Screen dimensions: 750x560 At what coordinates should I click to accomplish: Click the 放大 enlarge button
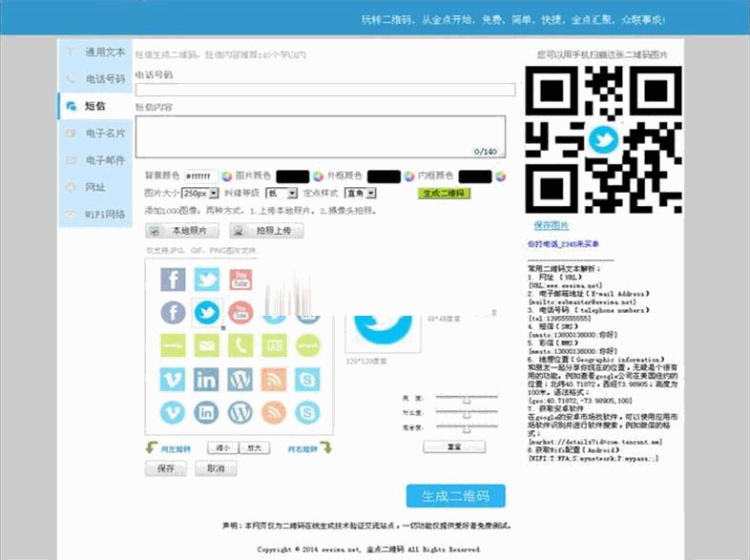[255, 448]
